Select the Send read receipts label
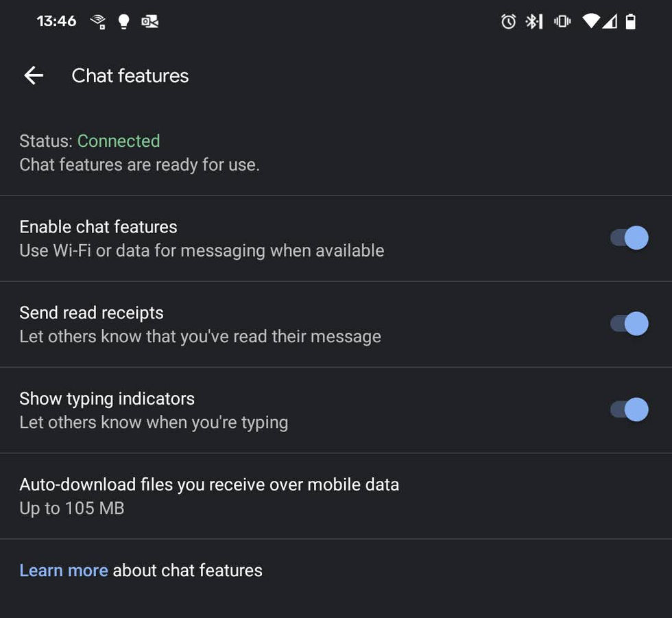The image size is (672, 618). 92,313
